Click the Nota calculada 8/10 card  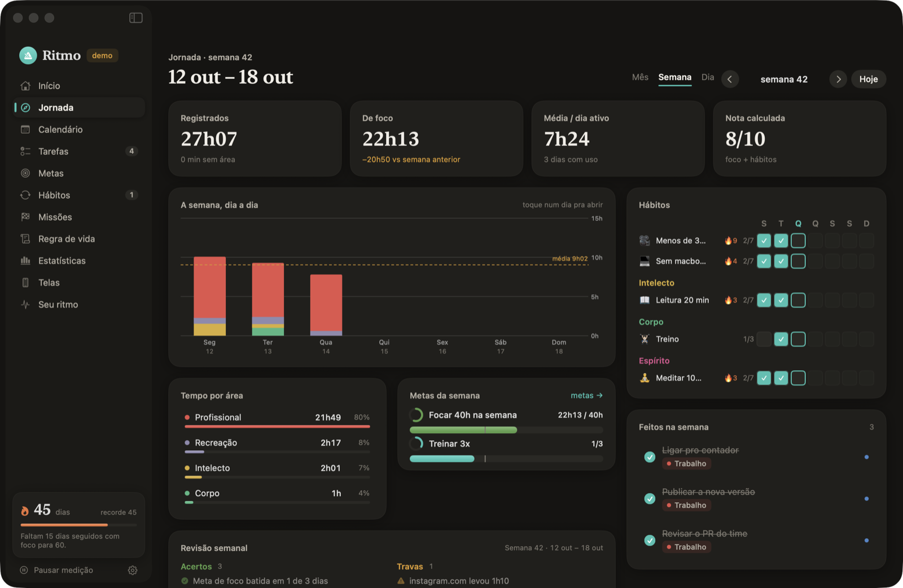[x=800, y=139]
